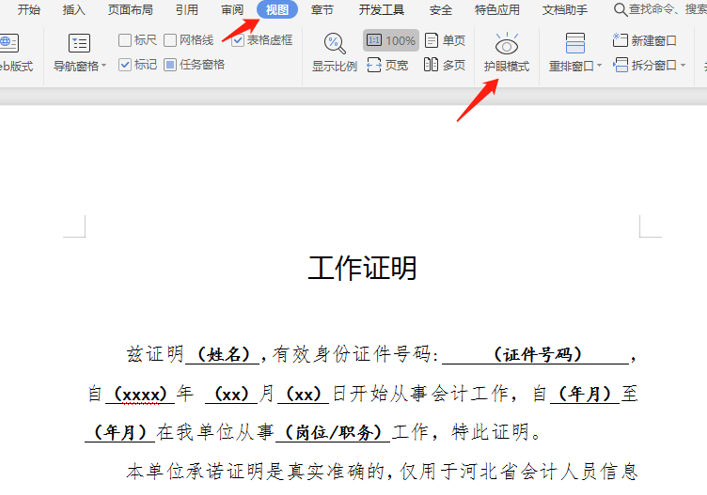This screenshot has width=707, height=495.
Task: Uncheck the 标记 checkbox
Action: point(125,65)
